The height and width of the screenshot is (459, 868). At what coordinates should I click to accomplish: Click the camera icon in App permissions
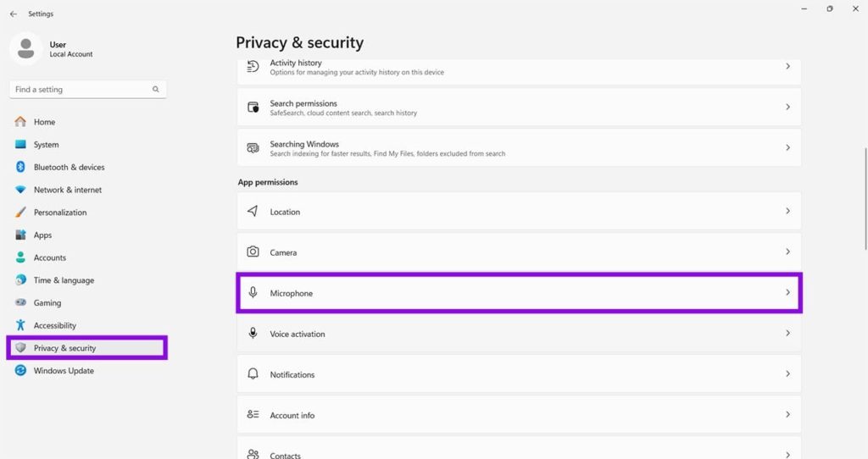coord(253,252)
